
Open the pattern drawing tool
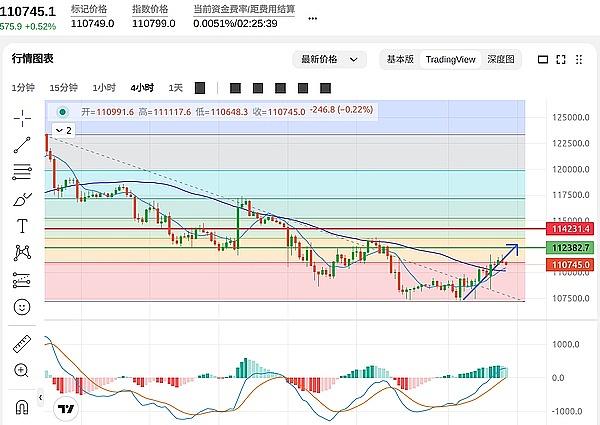22,254
